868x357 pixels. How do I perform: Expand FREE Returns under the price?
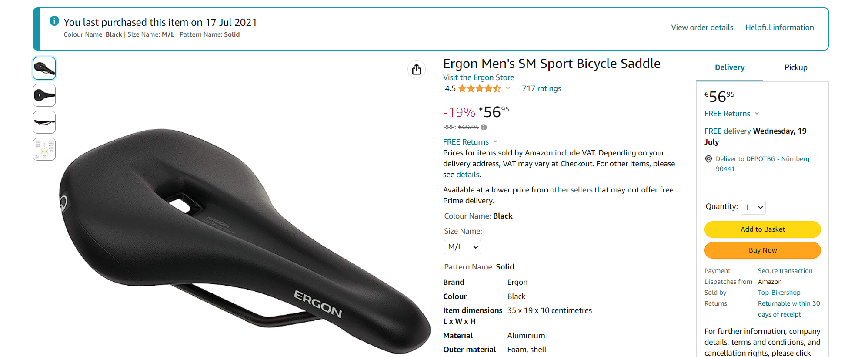coord(495,141)
